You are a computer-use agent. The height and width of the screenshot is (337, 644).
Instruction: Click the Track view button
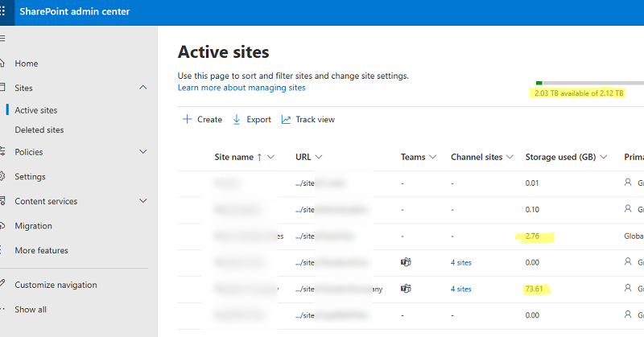tap(308, 120)
